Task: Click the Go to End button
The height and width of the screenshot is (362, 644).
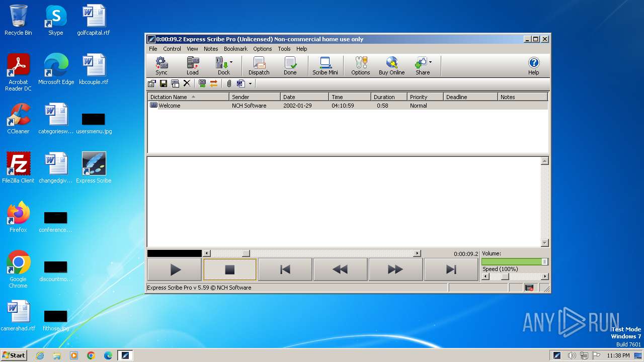Action: click(451, 270)
